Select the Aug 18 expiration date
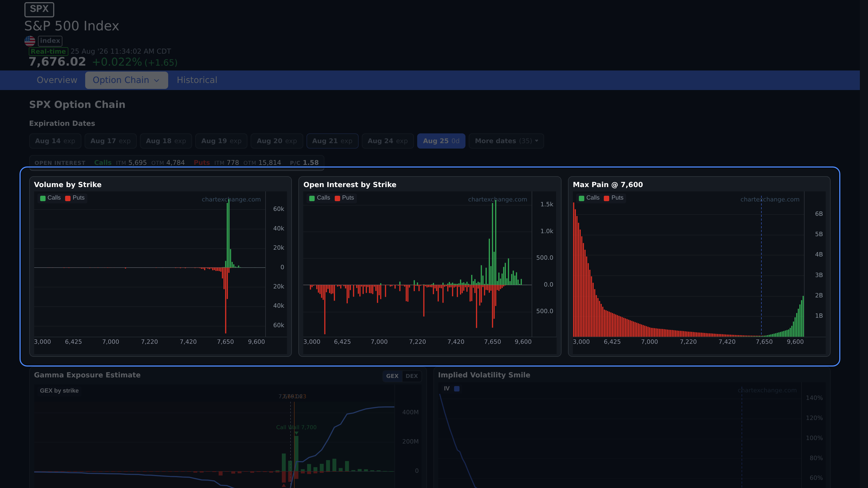Screen dimensions: 868x488 [166, 141]
